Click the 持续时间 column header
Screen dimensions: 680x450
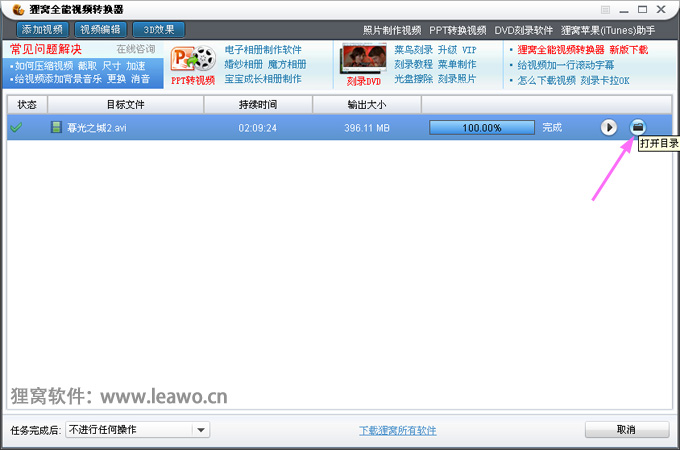(258, 104)
